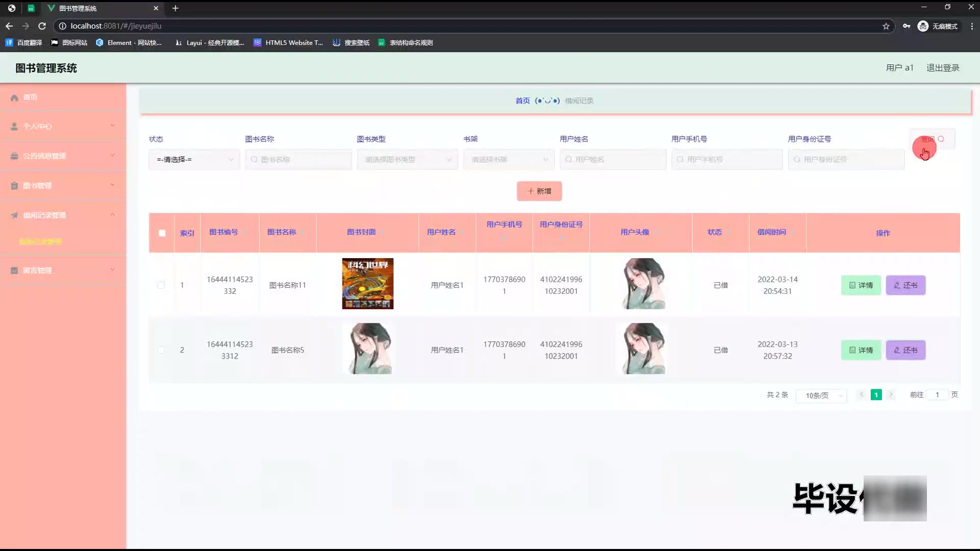Open the 图书类型 select dropdown
The width and height of the screenshot is (980, 551).
(x=407, y=160)
